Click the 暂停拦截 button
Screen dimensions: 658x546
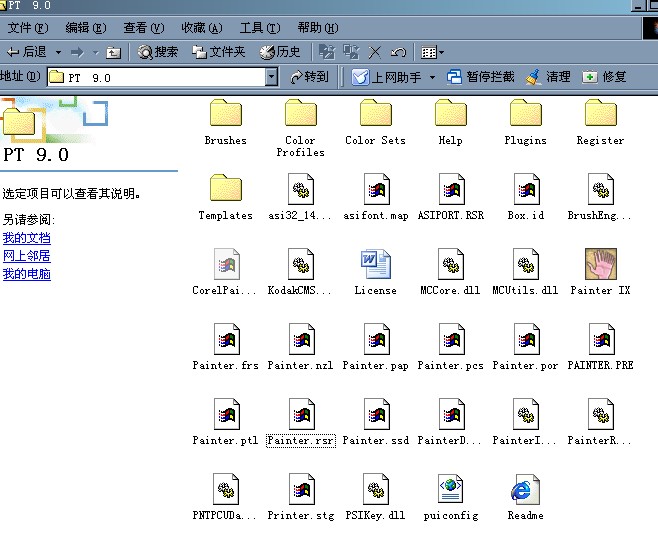coord(480,77)
